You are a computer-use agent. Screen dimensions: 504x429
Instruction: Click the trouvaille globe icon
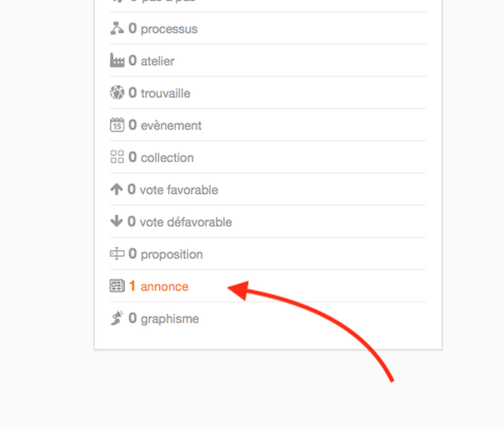coord(117,92)
